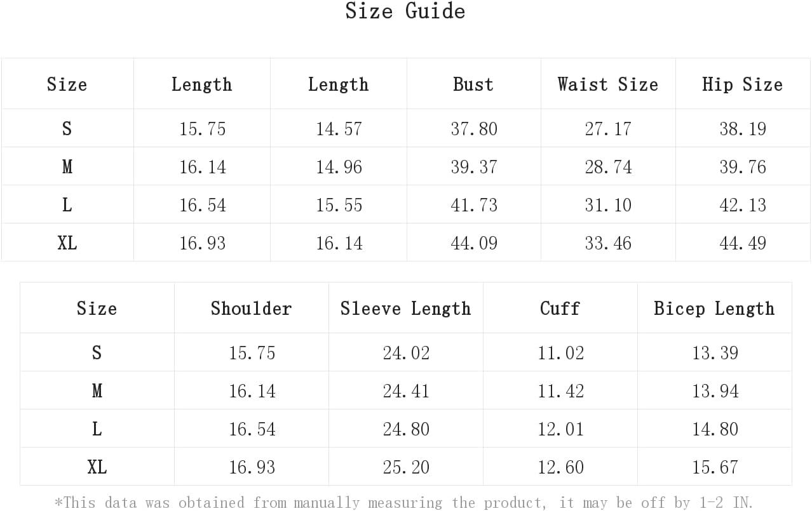Screen dimensions: 812x511
Task: Select hip size value 42.13
Action: tap(743, 205)
